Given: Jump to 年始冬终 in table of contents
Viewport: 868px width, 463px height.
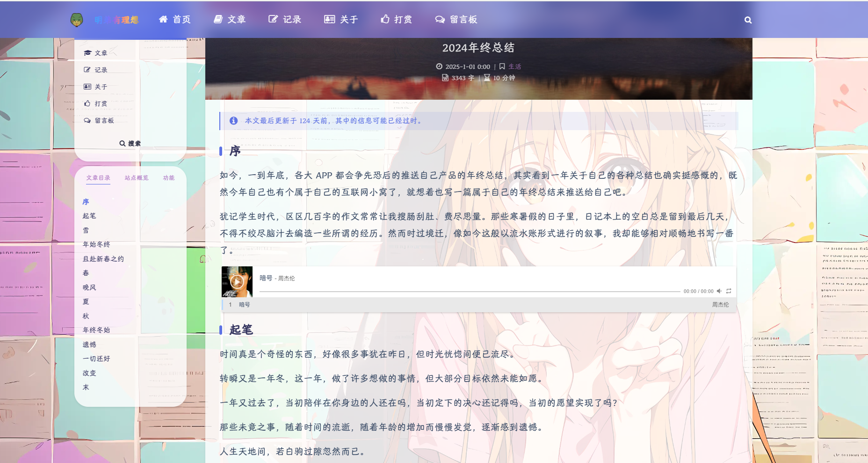Looking at the screenshot, I should click(x=96, y=244).
